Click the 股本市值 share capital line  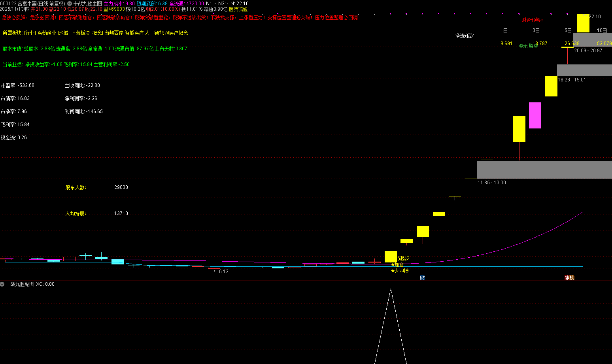point(95,49)
